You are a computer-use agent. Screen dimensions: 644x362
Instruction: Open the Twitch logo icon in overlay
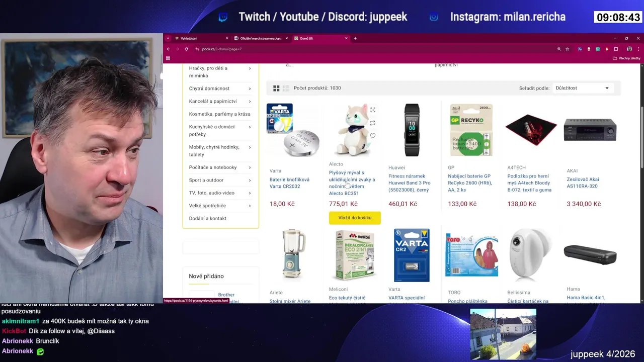tap(223, 17)
